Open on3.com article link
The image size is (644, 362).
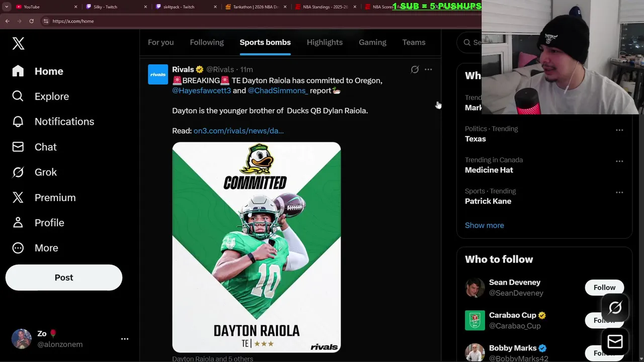tap(238, 131)
